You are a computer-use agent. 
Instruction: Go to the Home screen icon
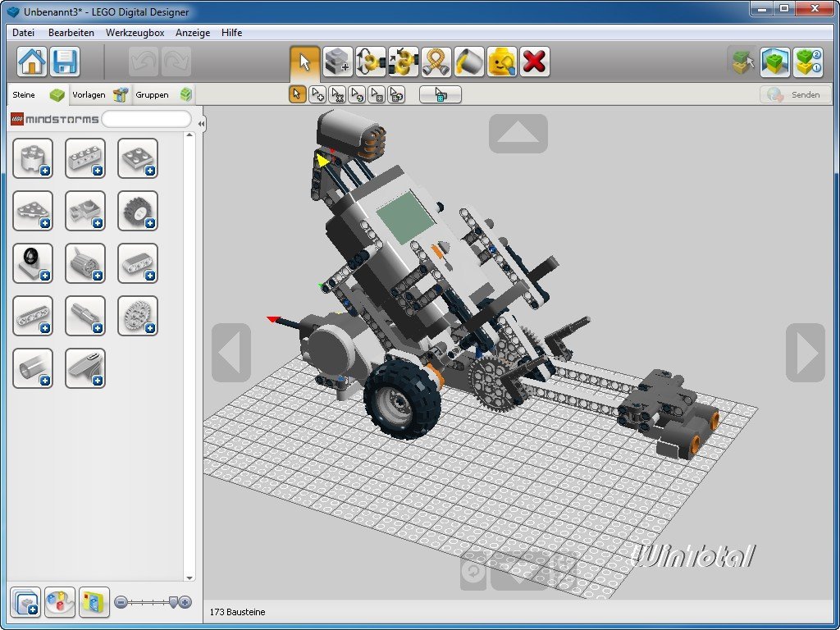tap(32, 62)
